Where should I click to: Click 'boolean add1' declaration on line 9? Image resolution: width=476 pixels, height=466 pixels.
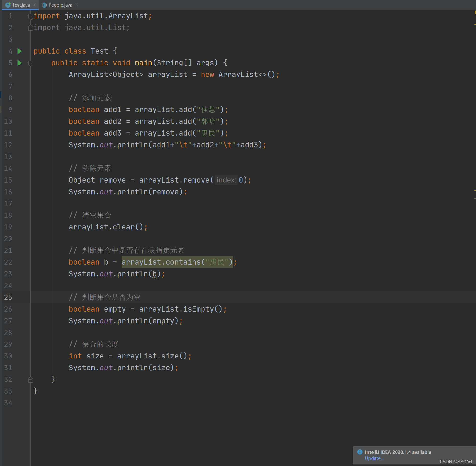pyautogui.click(x=95, y=110)
